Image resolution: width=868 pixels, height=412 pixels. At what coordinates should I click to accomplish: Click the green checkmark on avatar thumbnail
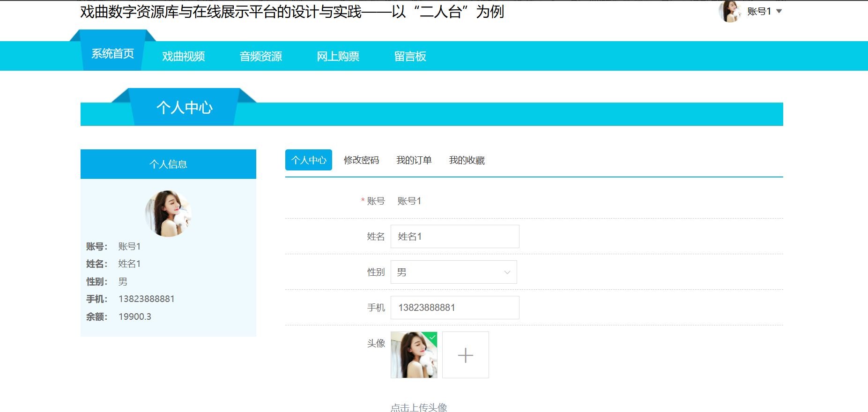point(432,337)
